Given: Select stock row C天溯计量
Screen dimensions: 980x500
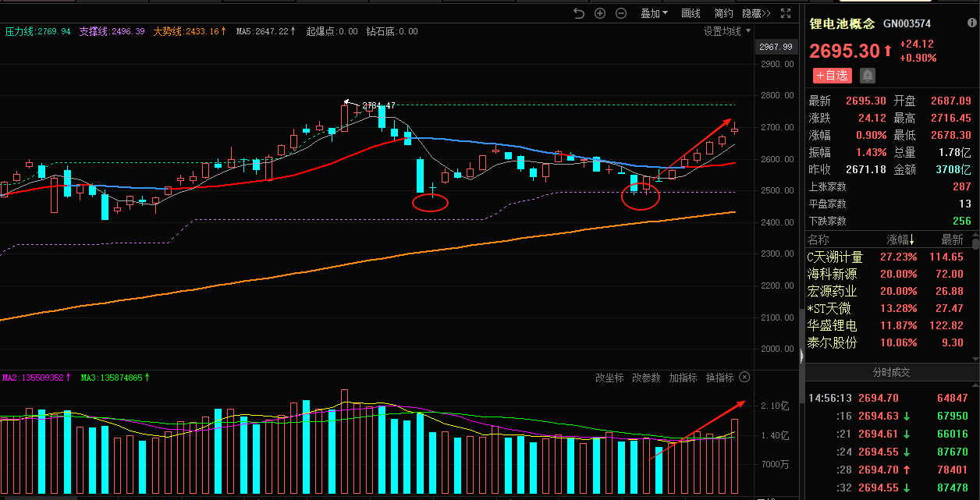Looking at the screenshot, I should coord(888,257).
